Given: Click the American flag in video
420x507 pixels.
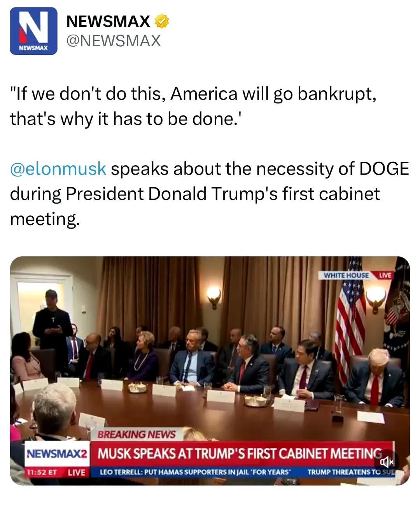Looking at the screenshot, I should click(x=350, y=319).
